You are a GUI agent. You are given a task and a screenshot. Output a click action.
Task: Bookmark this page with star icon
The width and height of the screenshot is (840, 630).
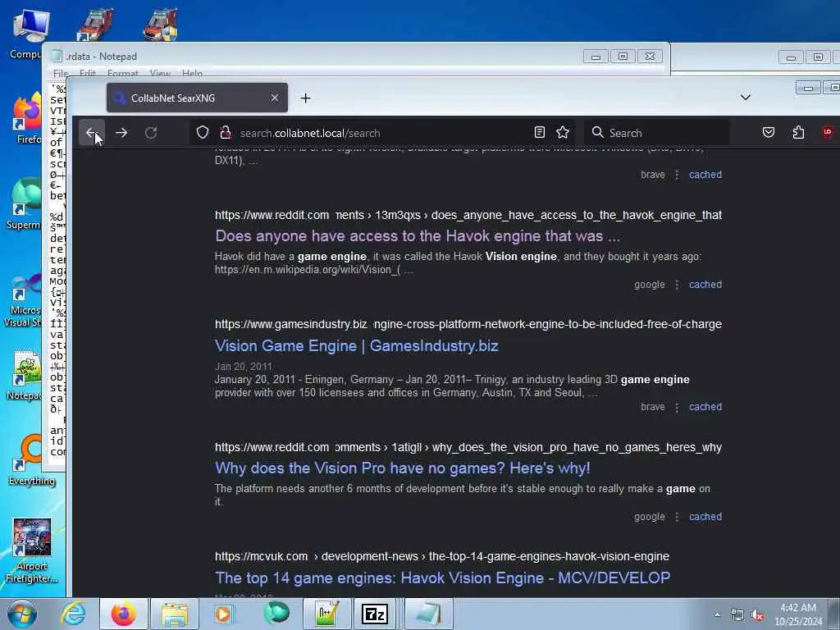(563, 132)
